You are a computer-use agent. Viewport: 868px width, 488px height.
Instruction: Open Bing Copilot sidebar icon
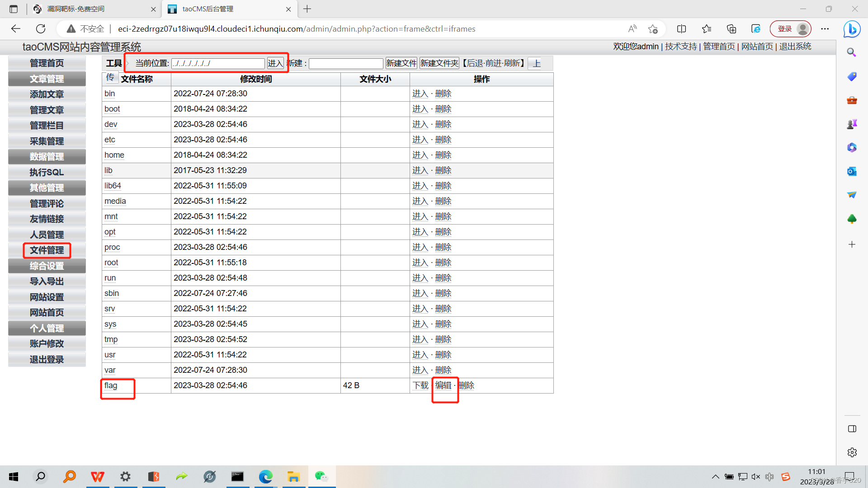852,29
